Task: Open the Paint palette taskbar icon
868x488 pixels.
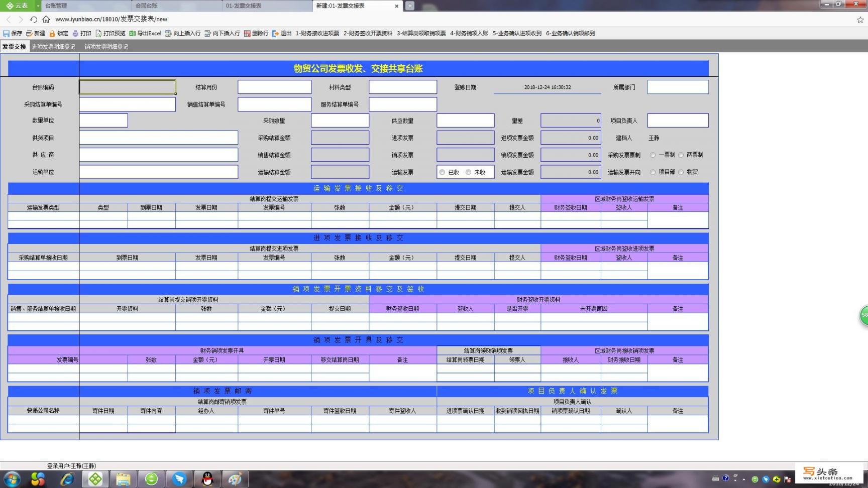Action: 235,479
